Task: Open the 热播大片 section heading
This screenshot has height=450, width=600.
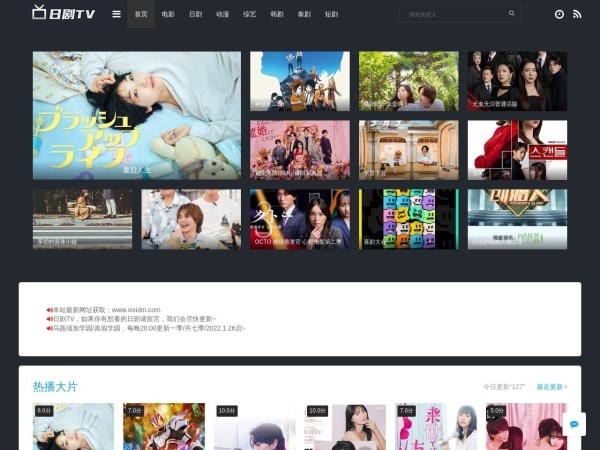Action: click(55, 386)
